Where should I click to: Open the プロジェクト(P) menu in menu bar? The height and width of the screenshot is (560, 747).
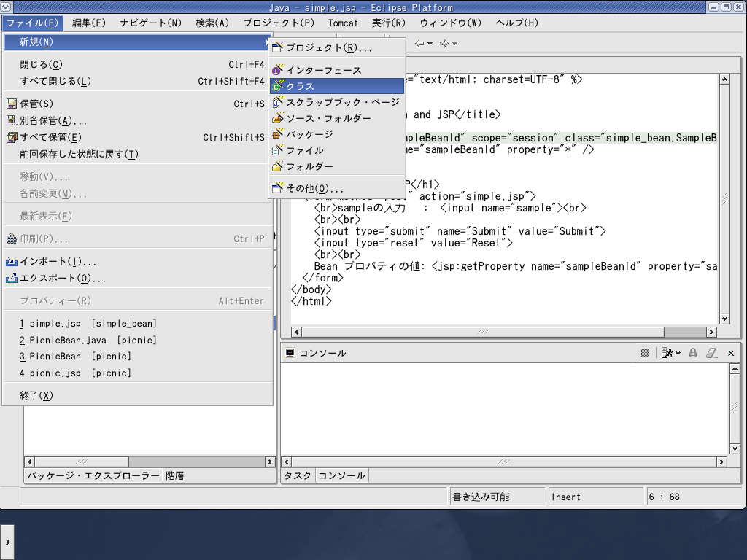tap(279, 23)
